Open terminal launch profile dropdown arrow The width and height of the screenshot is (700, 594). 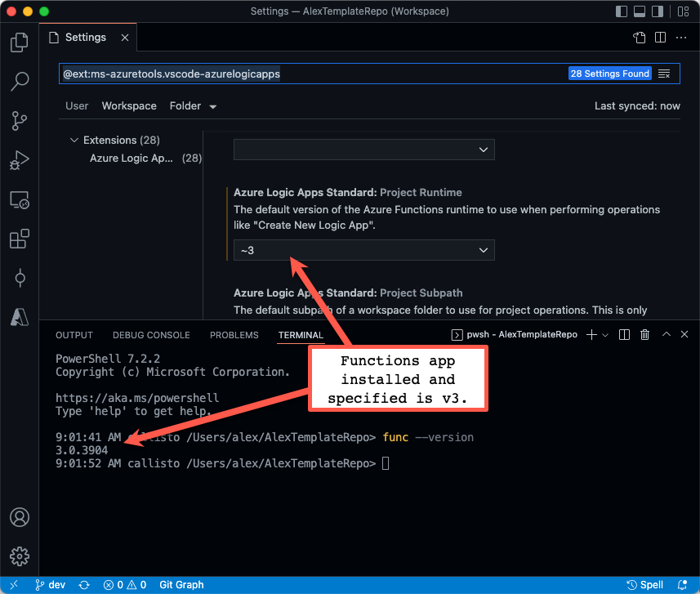tap(605, 335)
